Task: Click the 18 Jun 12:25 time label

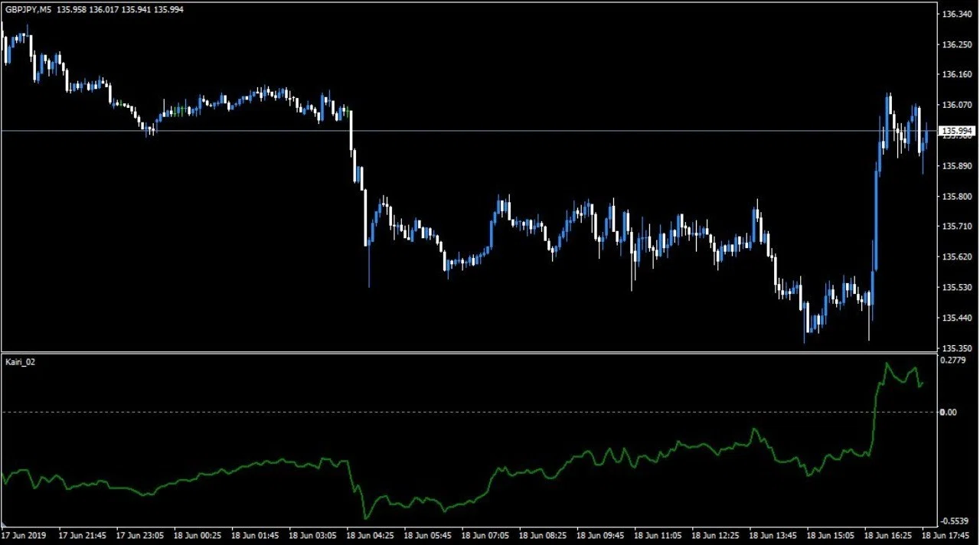Action: [x=716, y=534]
